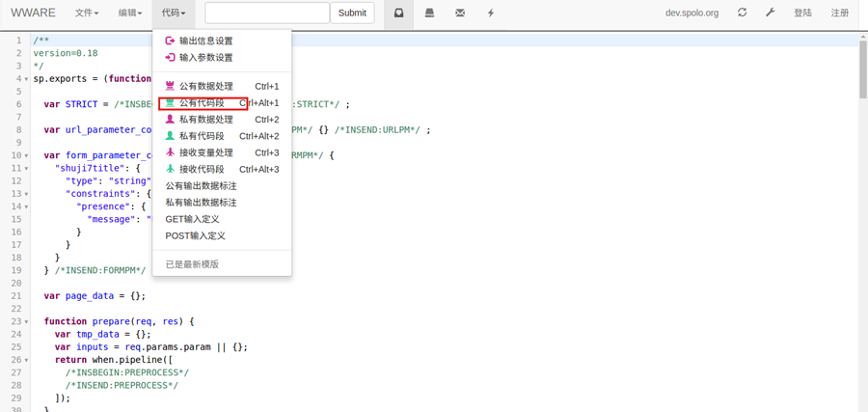Screen dimensions: 868x412
Task: Click the '"shuji7title": {' line
Action: point(97,168)
